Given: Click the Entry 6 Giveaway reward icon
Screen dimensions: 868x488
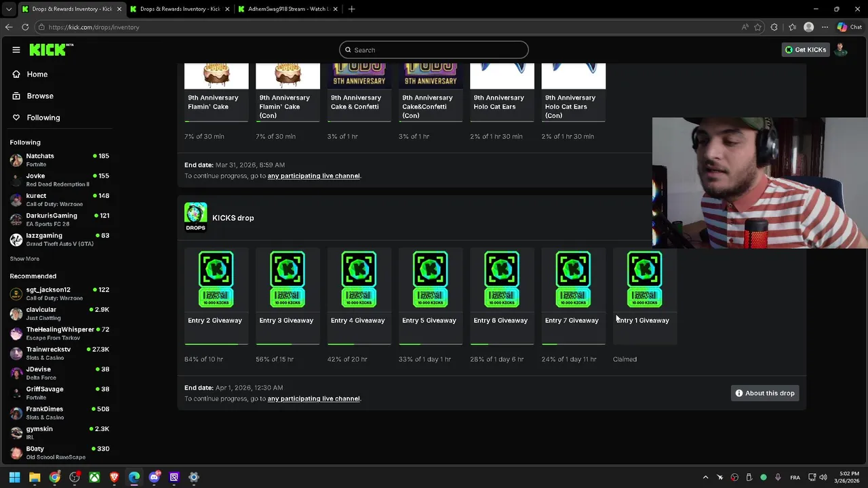Looking at the screenshot, I should 502,279.
